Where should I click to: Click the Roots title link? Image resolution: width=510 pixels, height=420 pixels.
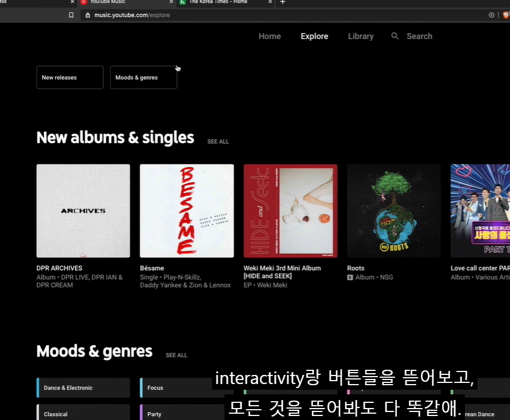click(x=355, y=268)
